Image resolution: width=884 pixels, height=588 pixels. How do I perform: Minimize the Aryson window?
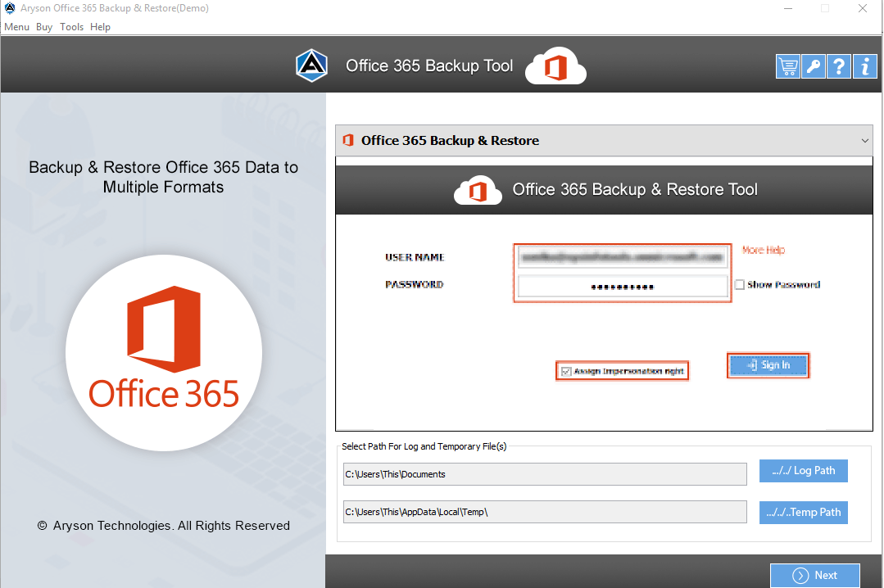pos(788,8)
